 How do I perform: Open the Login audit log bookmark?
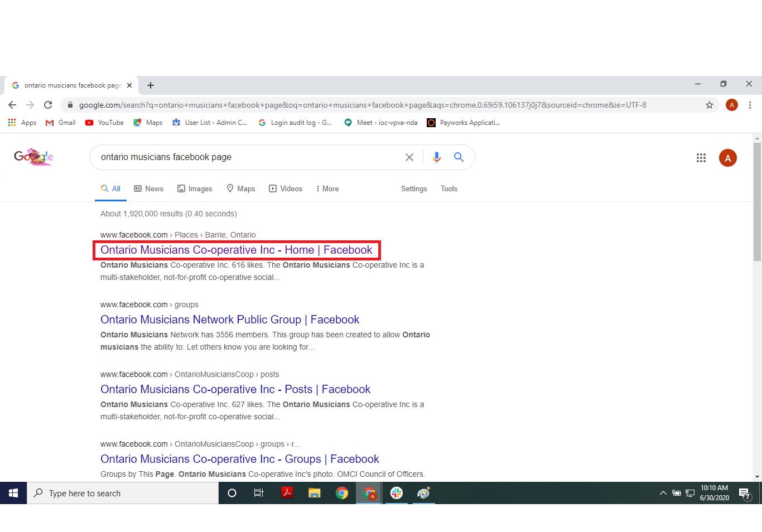295,123
